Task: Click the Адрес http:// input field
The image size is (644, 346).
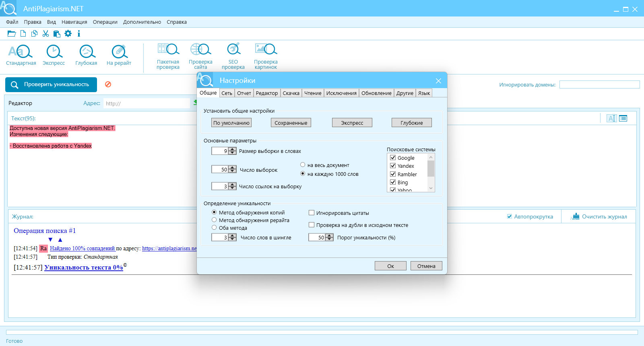Action: coord(147,103)
